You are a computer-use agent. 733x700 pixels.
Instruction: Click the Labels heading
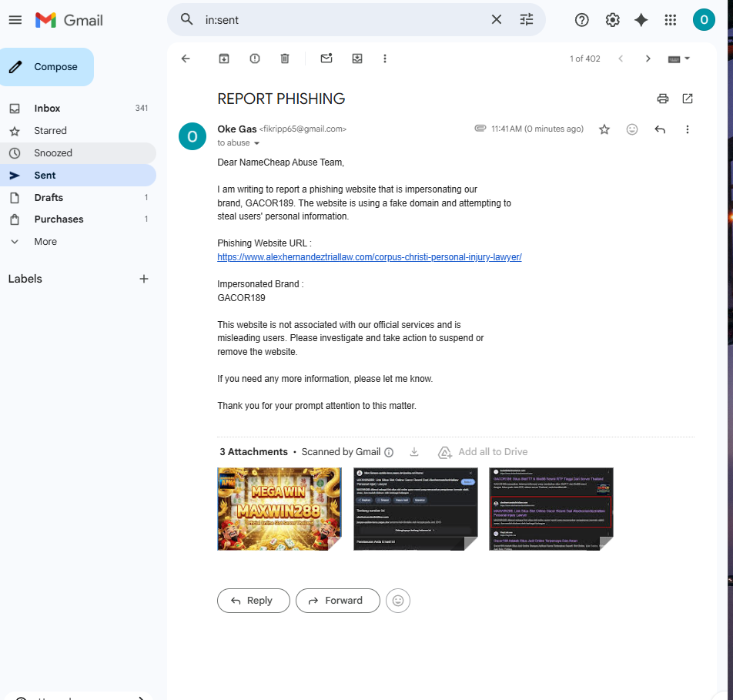coord(25,280)
